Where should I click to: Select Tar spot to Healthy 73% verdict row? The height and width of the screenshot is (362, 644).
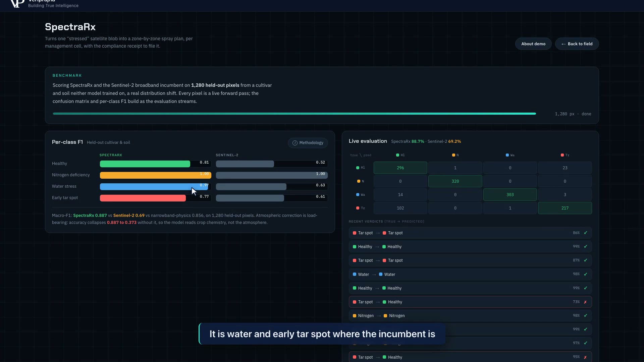470,302
